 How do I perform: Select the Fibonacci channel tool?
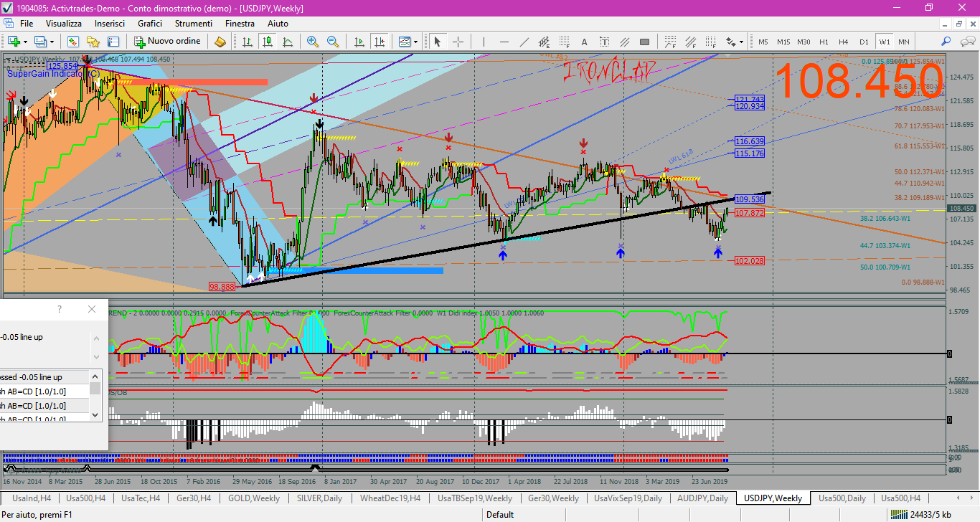pos(690,42)
